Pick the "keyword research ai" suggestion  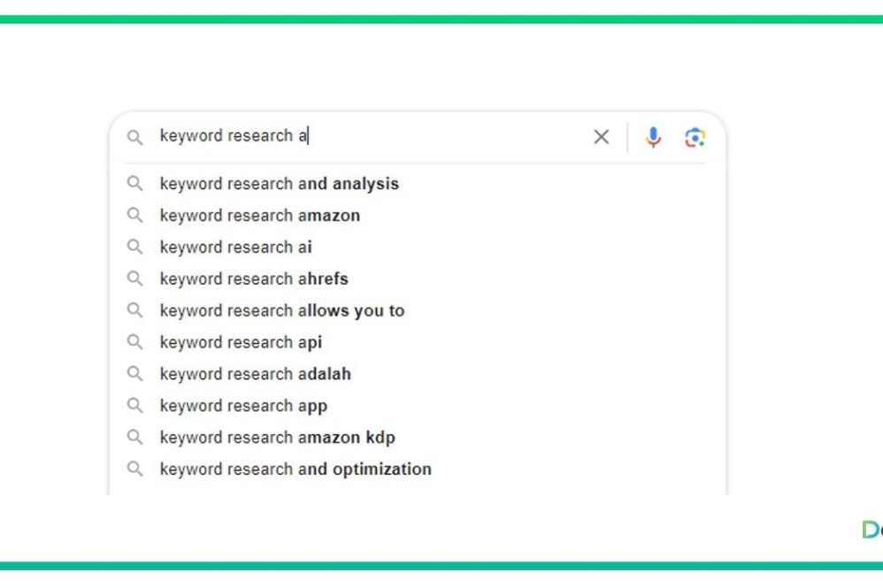pos(235,248)
